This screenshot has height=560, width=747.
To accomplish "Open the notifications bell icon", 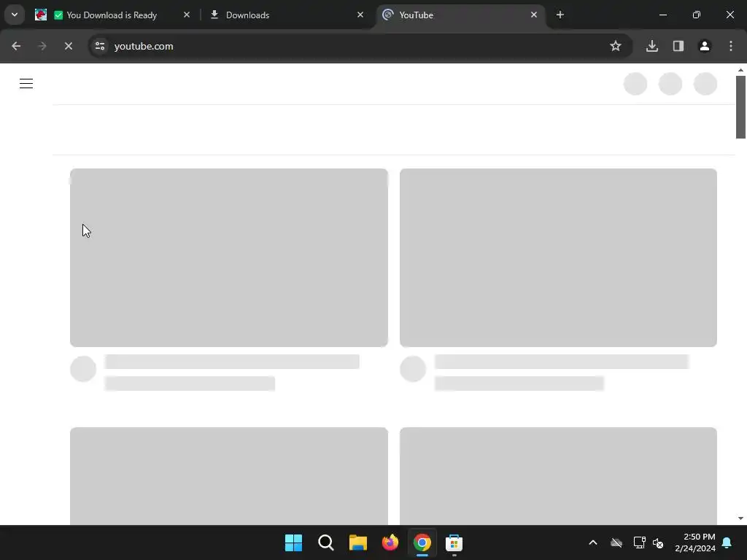I will 727,542.
